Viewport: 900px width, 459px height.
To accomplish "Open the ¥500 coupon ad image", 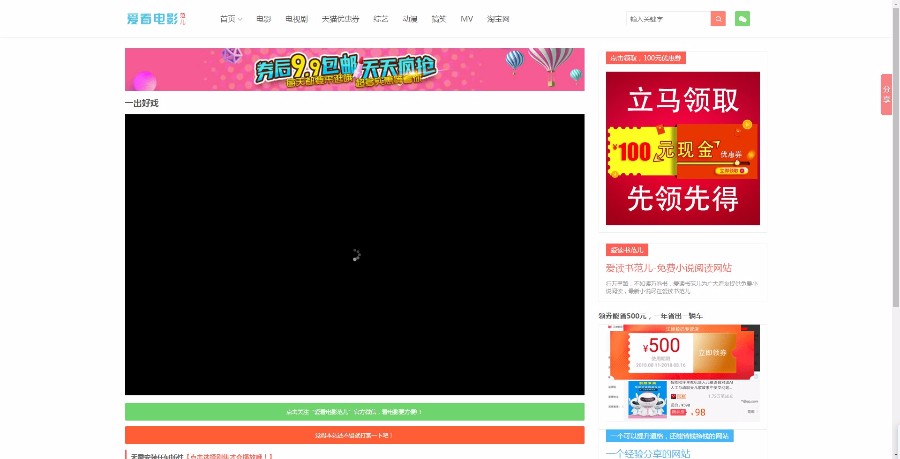I will tap(683, 373).
